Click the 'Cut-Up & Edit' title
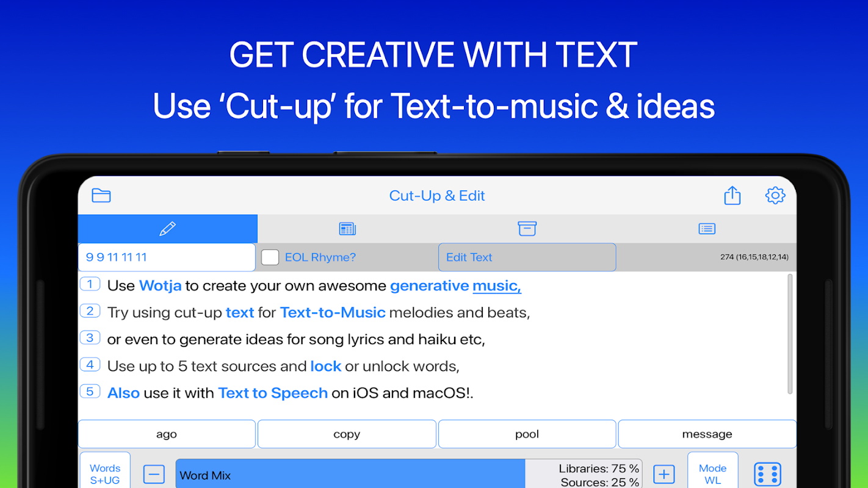 (437, 196)
